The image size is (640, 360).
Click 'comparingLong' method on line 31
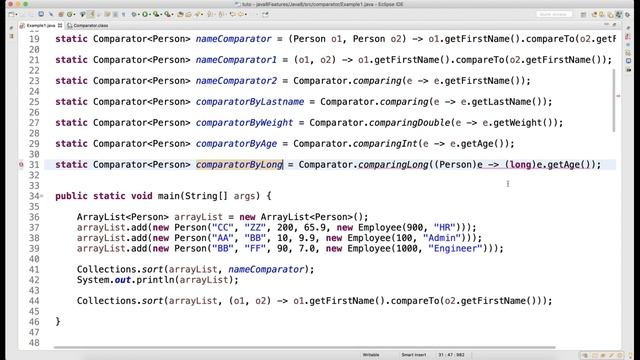[393, 164]
